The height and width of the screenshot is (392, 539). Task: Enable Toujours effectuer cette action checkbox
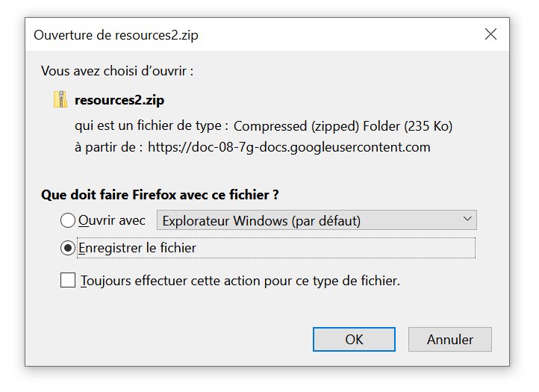68,280
